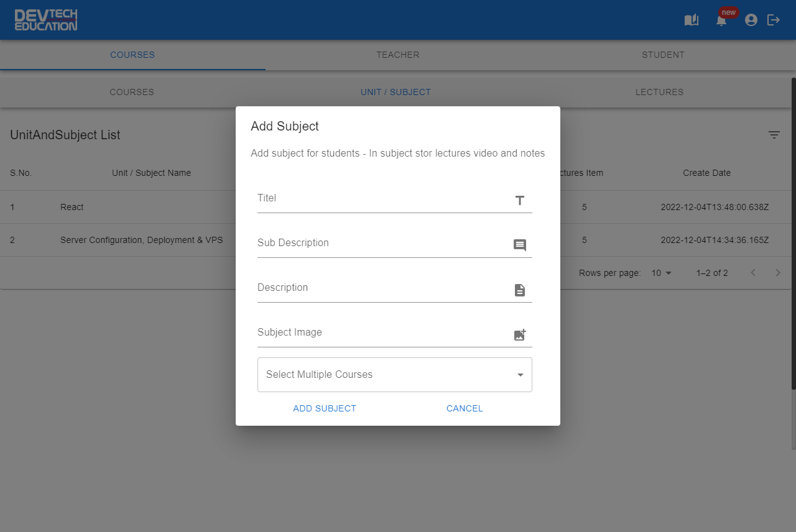The width and height of the screenshot is (796, 532).
Task: Click date 2022-12-04T14:34:36.165Z cell
Action: coord(715,240)
